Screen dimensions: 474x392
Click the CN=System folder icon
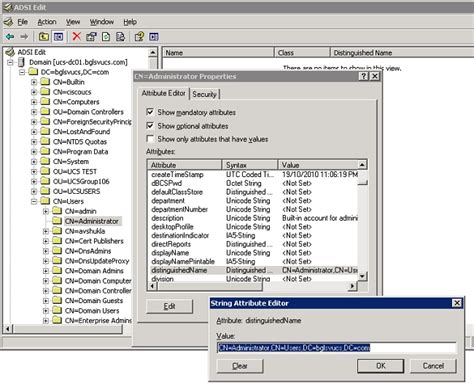coord(45,161)
